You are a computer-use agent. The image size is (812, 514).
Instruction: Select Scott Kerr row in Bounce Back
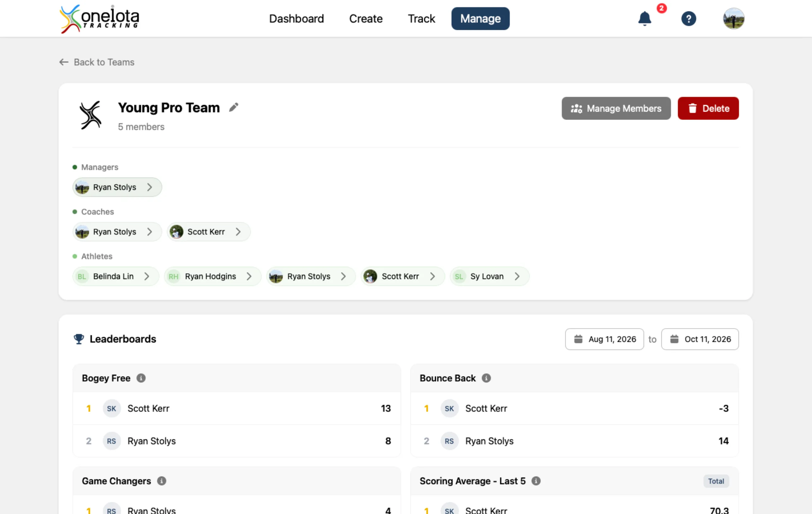[574, 408]
